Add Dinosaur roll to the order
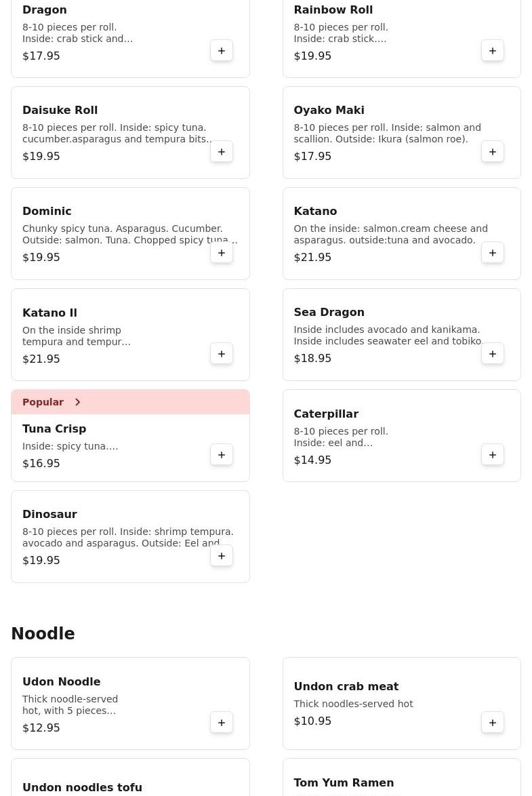532x796 pixels. (222, 556)
